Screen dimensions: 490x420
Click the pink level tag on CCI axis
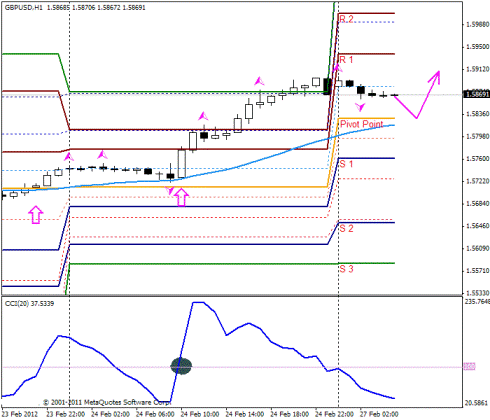[x=470, y=367]
